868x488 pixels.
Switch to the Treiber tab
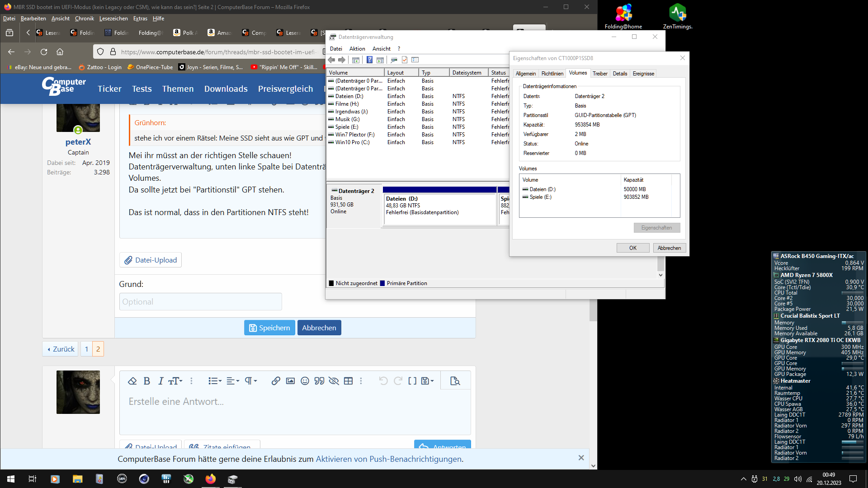599,73
